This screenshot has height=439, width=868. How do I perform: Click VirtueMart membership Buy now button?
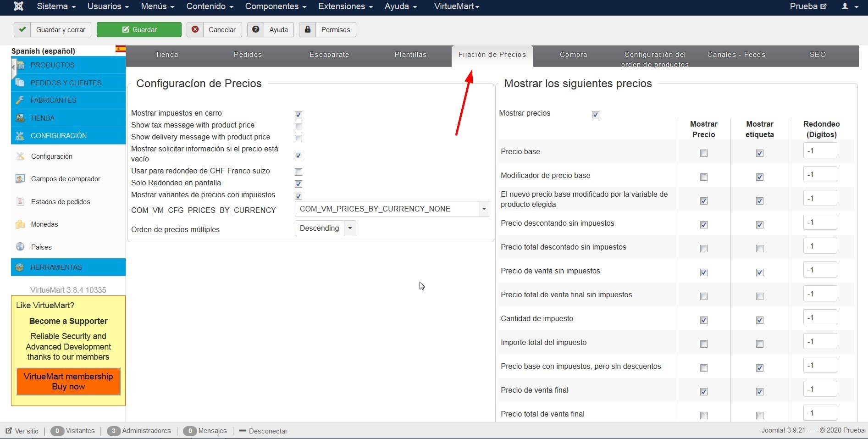pyautogui.click(x=68, y=381)
